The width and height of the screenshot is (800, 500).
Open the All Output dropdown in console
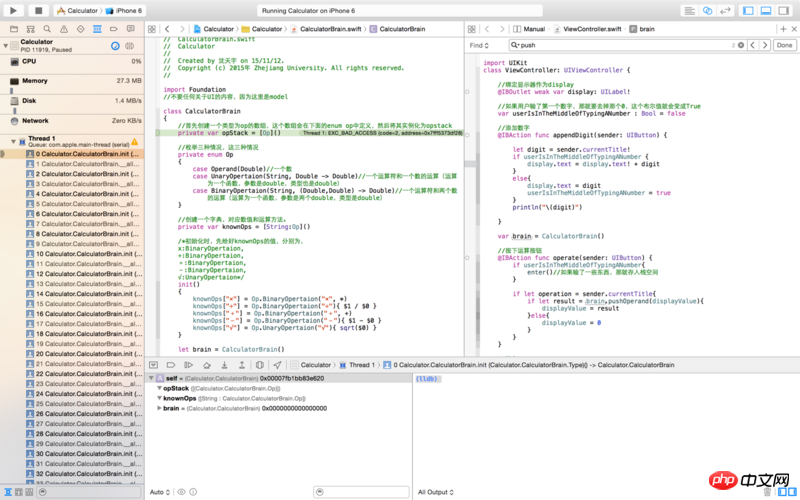[x=435, y=492]
